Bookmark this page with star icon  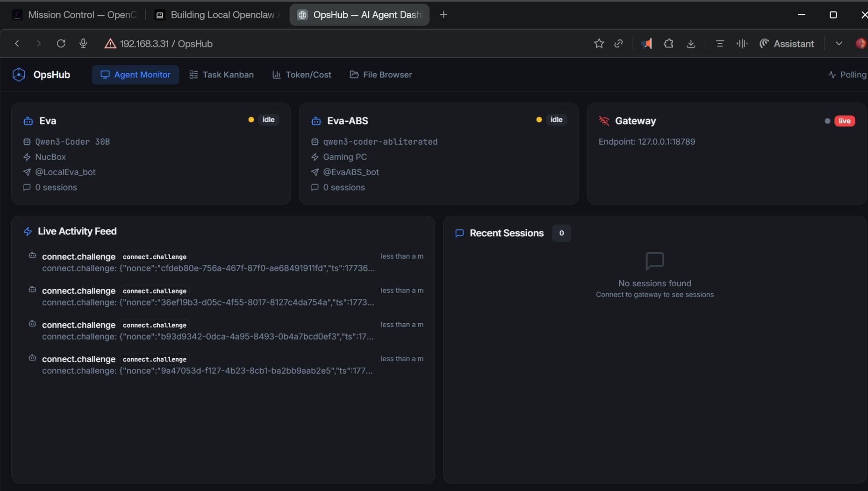[599, 43]
